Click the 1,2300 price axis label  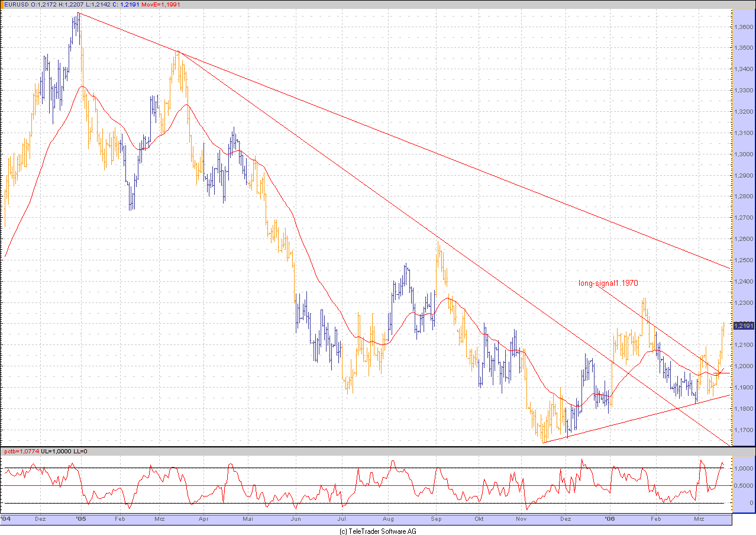click(x=744, y=303)
